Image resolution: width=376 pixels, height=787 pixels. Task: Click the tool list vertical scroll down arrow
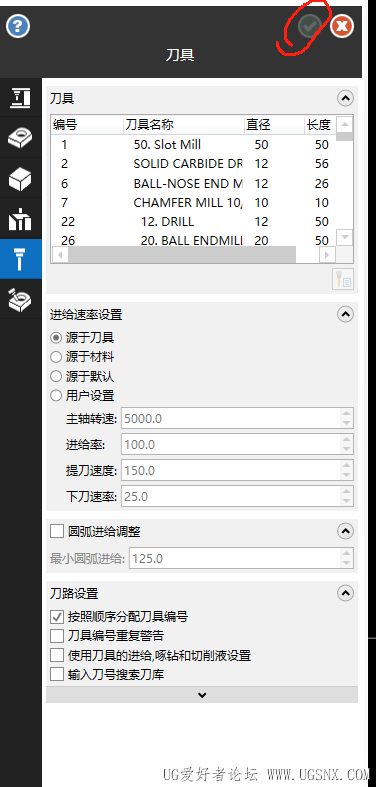(x=344, y=237)
